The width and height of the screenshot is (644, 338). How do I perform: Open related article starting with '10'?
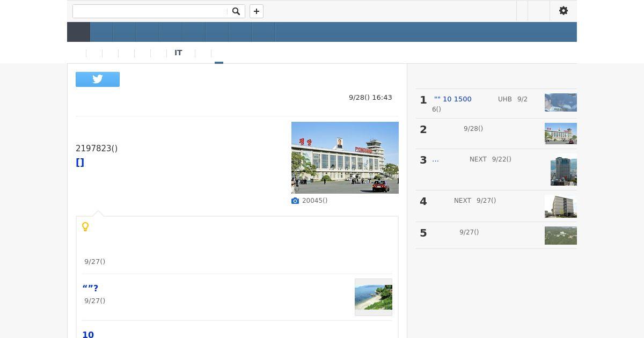[x=88, y=334]
